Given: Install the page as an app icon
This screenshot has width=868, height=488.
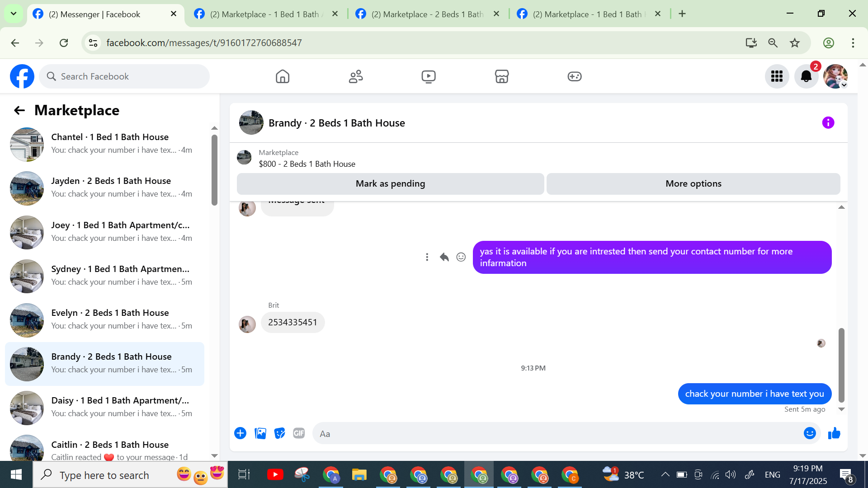Looking at the screenshot, I should pyautogui.click(x=751, y=43).
